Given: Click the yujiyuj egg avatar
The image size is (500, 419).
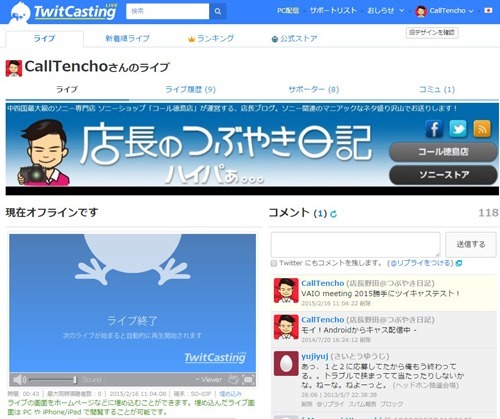Looking at the screenshot, I should pyautogui.click(x=286, y=363).
